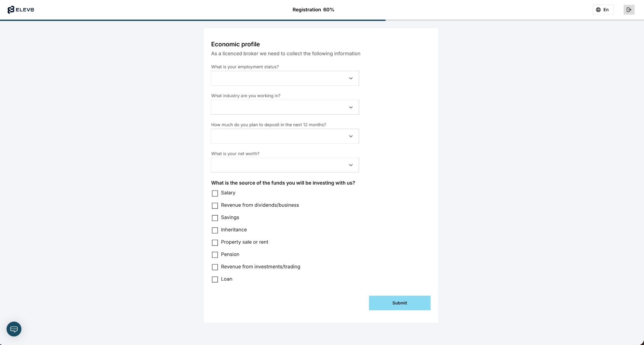This screenshot has width=644, height=345.
Task: Click the globe language icon
Action: pos(599,10)
